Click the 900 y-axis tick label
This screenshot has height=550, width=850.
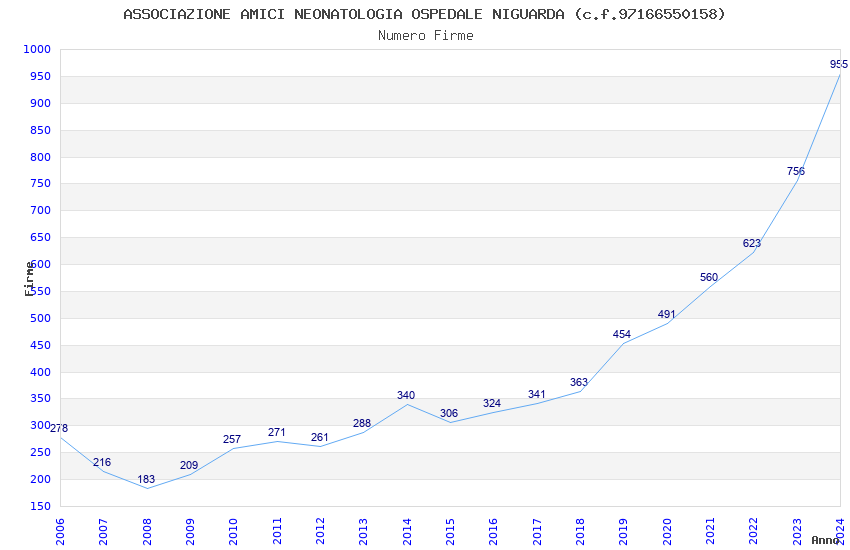tap(41, 103)
